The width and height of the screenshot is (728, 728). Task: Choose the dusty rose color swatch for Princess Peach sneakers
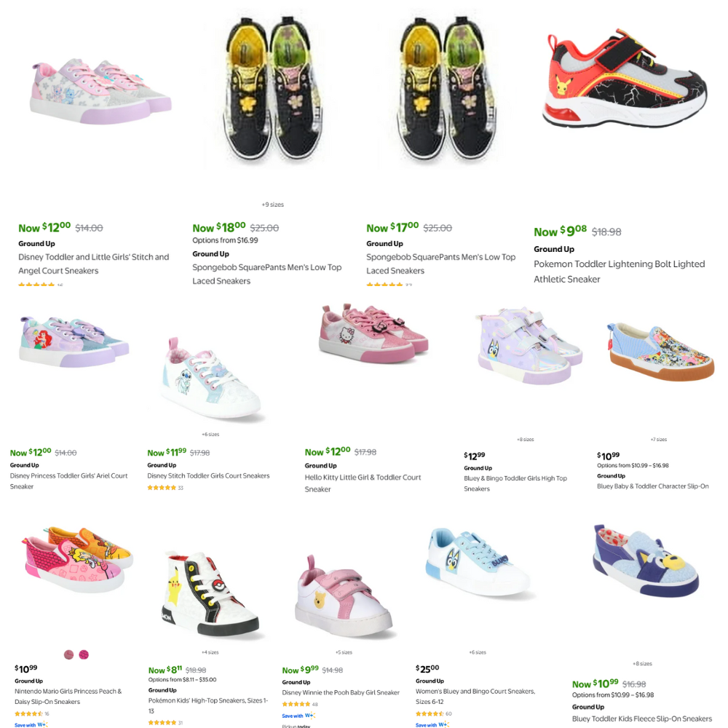click(68, 654)
